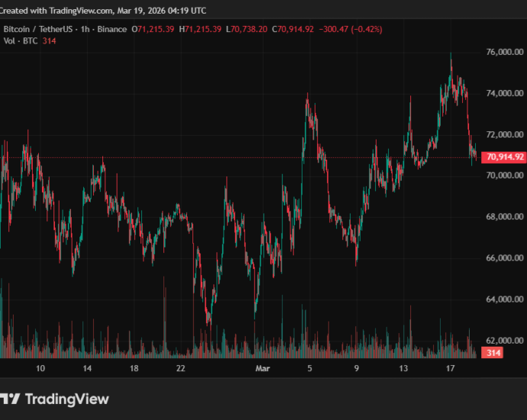
Task: Click the Binance exchange label
Action: pos(112,29)
